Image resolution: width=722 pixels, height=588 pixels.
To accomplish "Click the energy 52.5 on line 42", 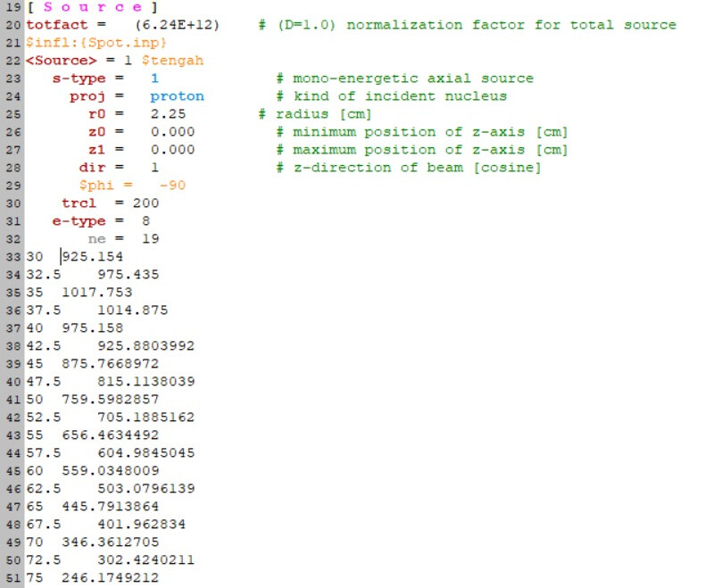I will click(x=43, y=418).
